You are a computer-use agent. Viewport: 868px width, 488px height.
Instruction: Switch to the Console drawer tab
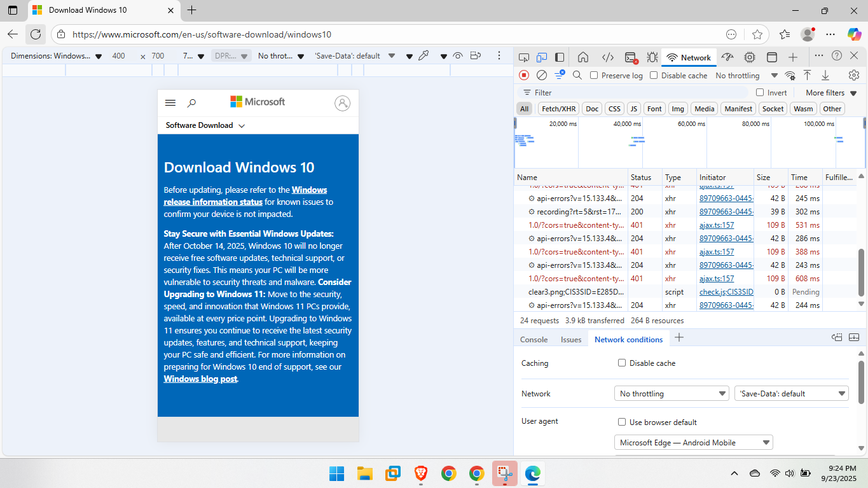pos(534,339)
